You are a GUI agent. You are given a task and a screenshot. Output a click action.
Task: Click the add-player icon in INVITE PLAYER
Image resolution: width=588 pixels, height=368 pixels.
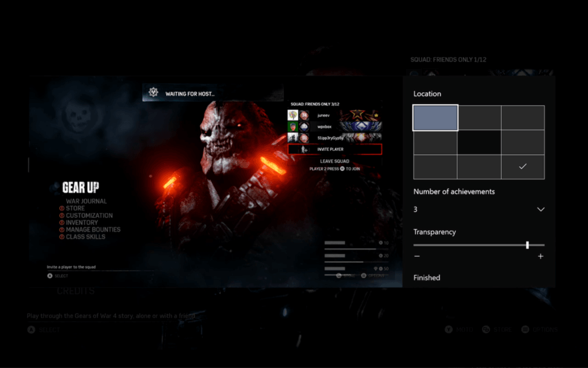point(304,149)
